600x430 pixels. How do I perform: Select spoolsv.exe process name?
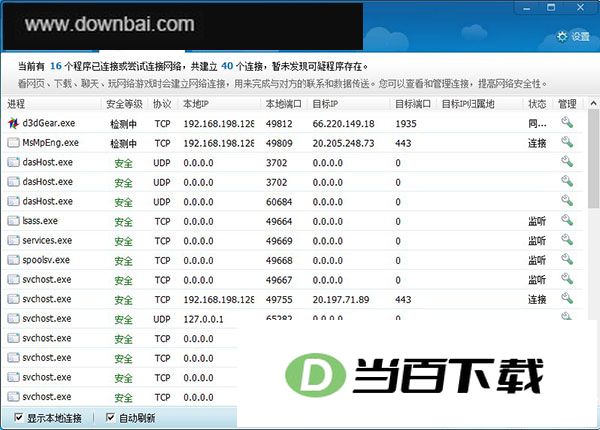(x=46, y=260)
